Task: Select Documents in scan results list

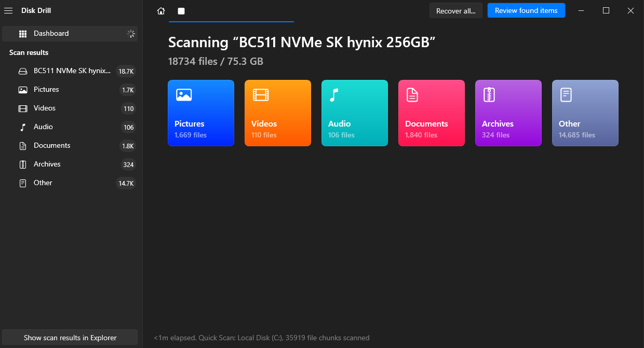Action: click(70, 146)
